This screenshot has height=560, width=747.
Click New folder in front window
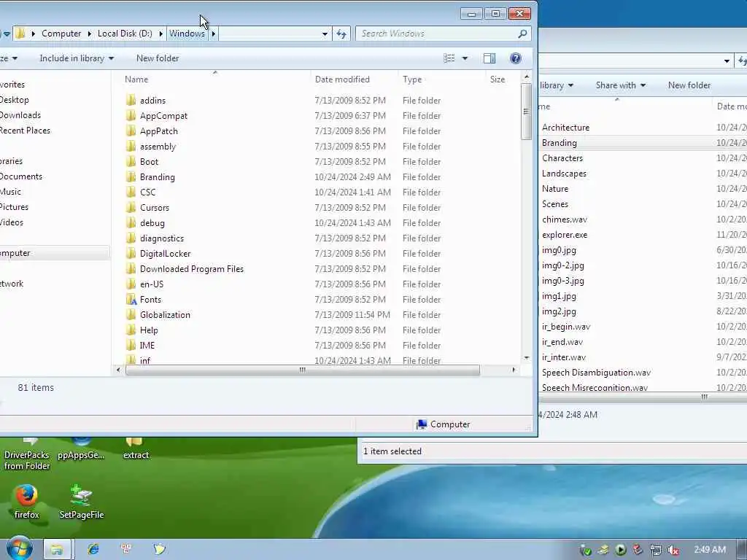coord(158,58)
